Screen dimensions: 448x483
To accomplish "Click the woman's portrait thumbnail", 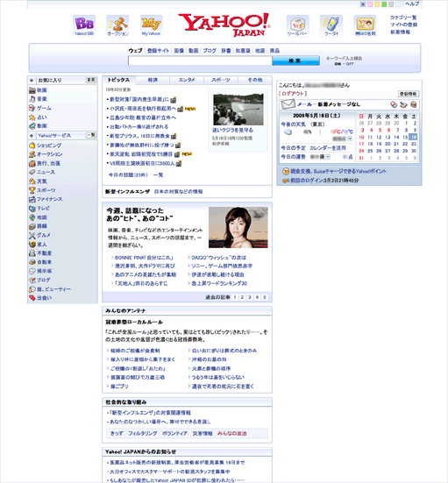I will click(x=238, y=227).
